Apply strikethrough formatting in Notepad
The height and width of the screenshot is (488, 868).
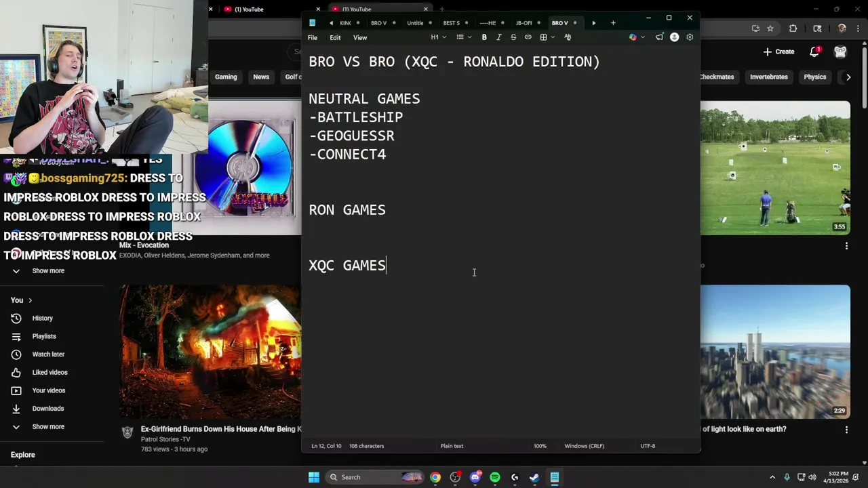coord(513,37)
